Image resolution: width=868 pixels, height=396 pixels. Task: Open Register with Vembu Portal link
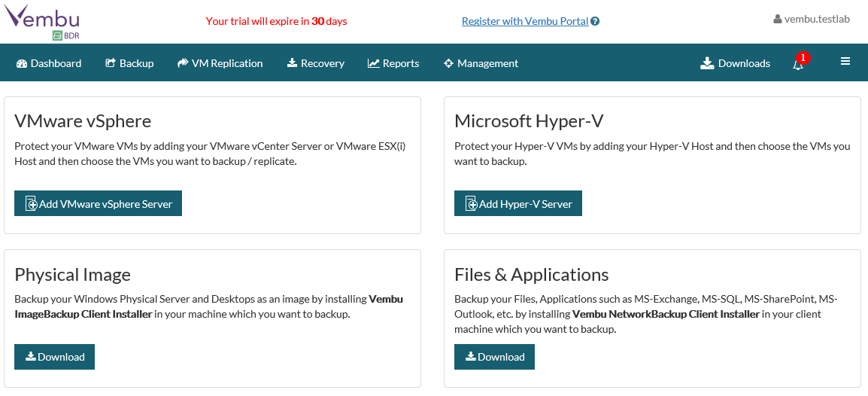(524, 21)
